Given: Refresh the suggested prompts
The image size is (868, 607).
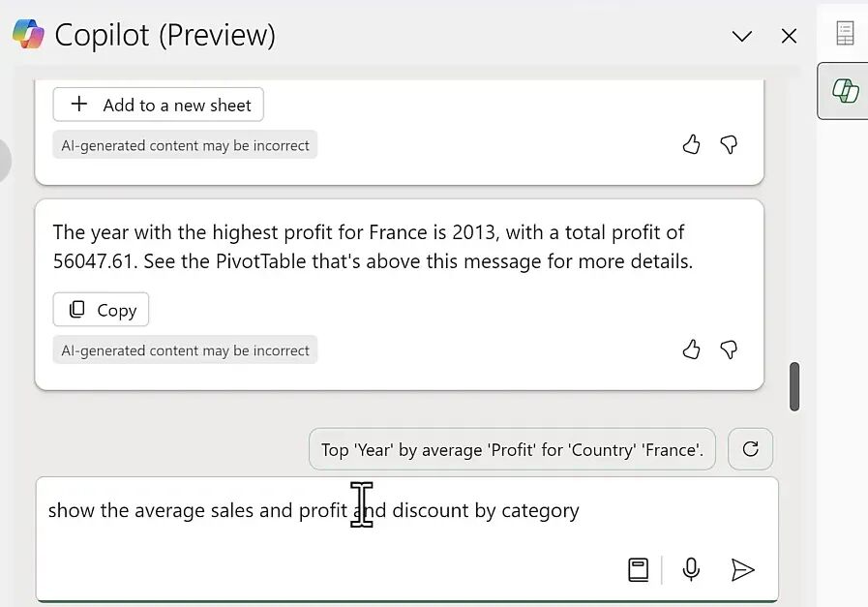Looking at the screenshot, I should pyautogui.click(x=750, y=449).
